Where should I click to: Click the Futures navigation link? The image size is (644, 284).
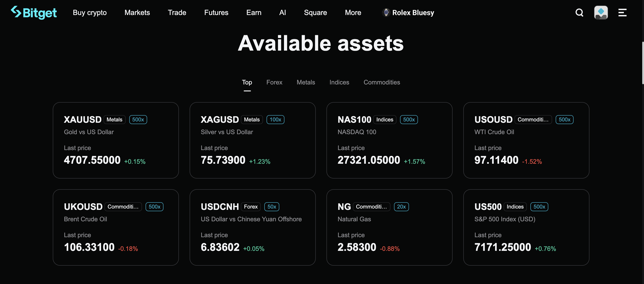216,13
